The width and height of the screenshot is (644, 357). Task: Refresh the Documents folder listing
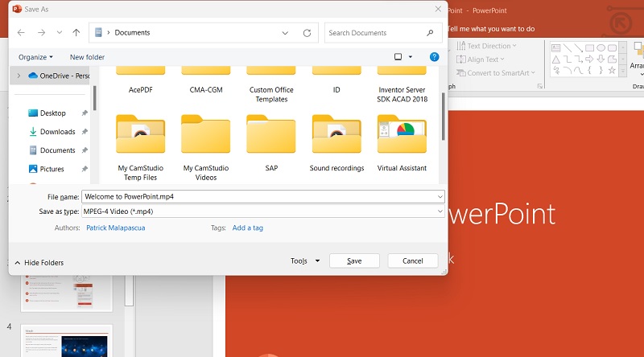coord(307,33)
